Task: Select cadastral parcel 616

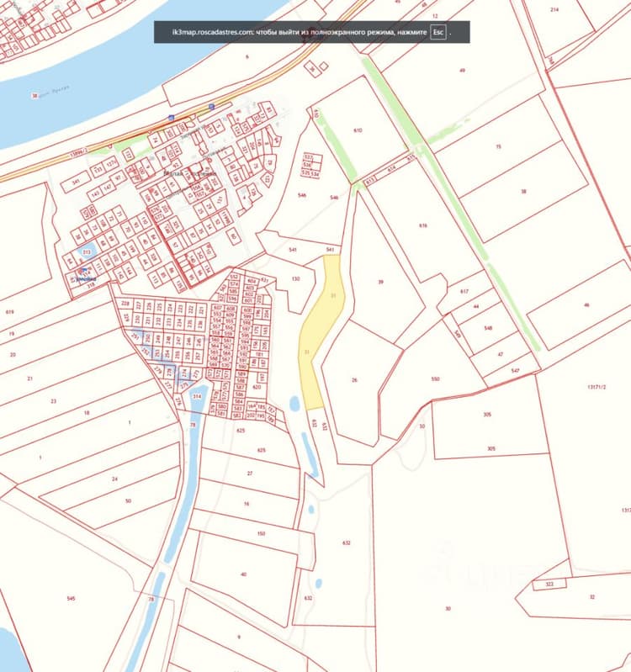Action: point(423,225)
